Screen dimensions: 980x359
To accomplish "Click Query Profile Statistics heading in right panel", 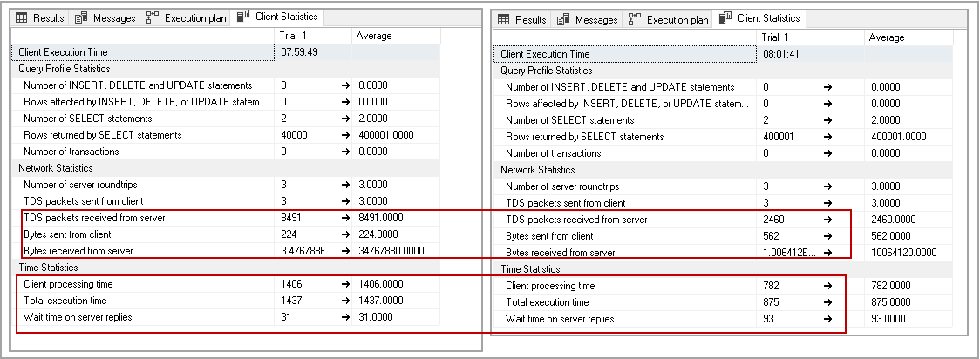I will (x=547, y=71).
